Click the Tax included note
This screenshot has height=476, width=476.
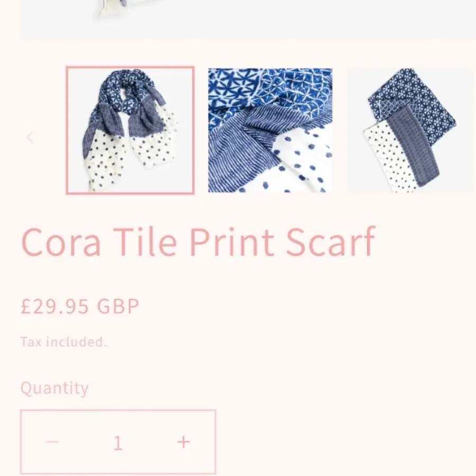point(64,342)
